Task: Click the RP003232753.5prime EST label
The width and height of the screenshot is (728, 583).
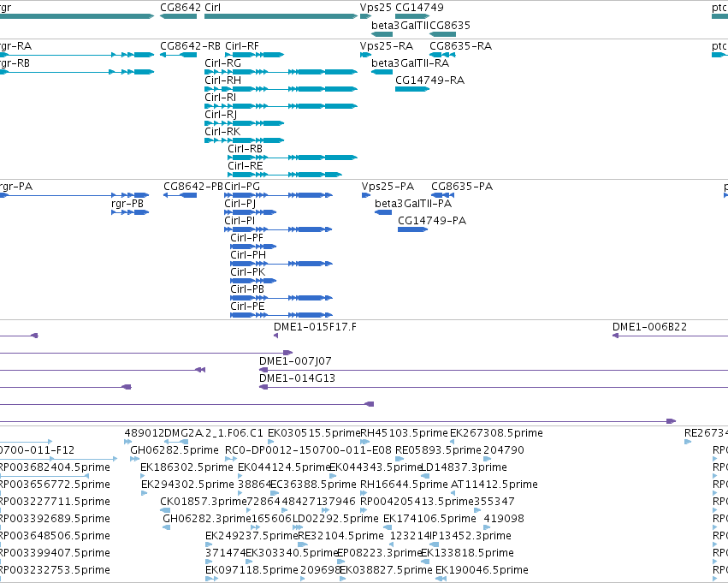Action: tap(55, 571)
